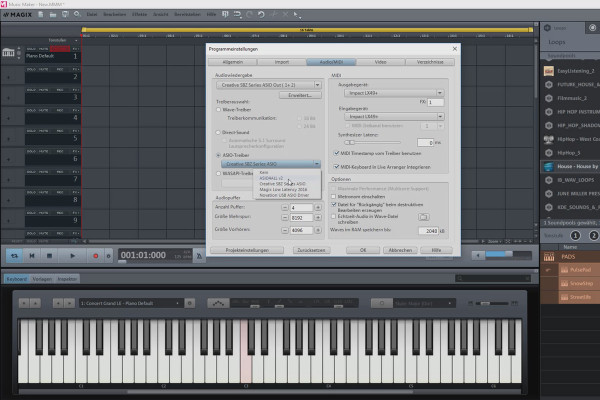Click the Abbrechen button
The image size is (600, 400).
400,250
